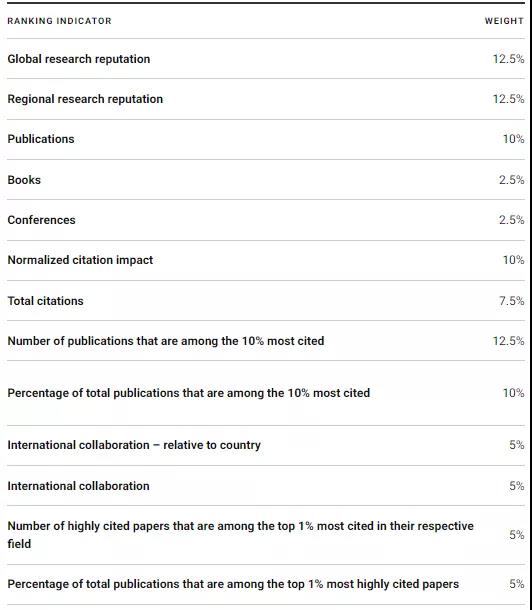
Task: Click the 7.5% weight for Total citations
Action: click(511, 301)
